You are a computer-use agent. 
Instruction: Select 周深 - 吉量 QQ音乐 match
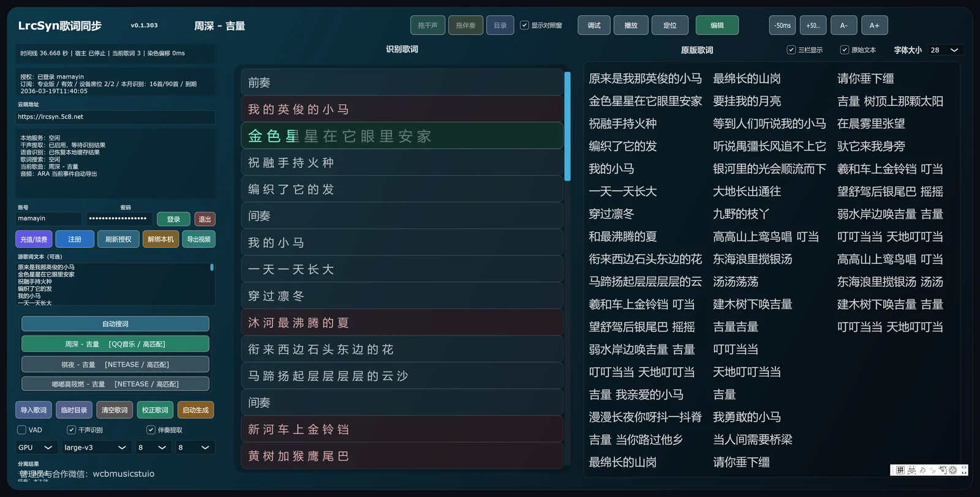(x=115, y=344)
